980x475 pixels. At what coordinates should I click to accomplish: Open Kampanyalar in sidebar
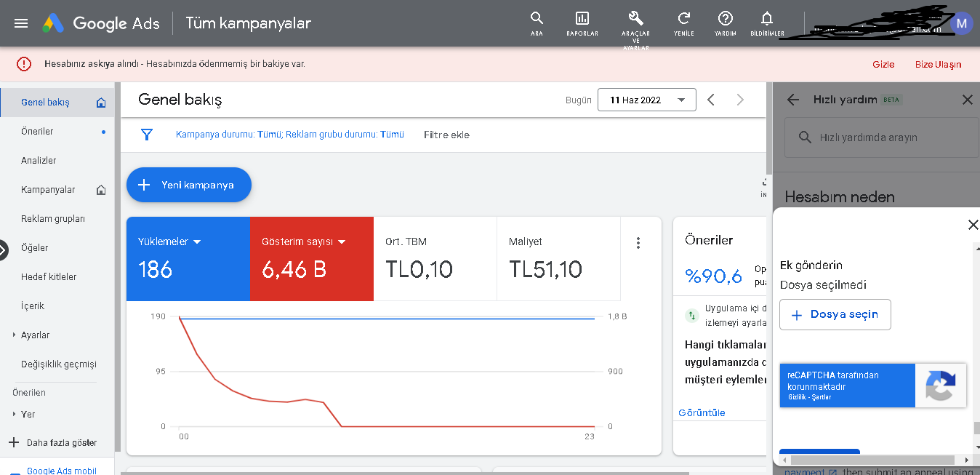click(x=48, y=190)
